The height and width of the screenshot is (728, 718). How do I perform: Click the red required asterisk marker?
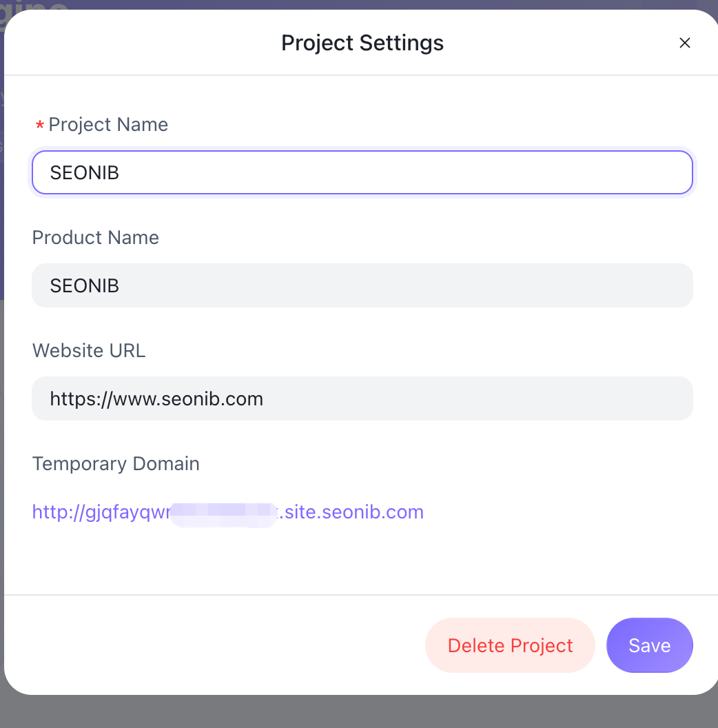point(40,125)
